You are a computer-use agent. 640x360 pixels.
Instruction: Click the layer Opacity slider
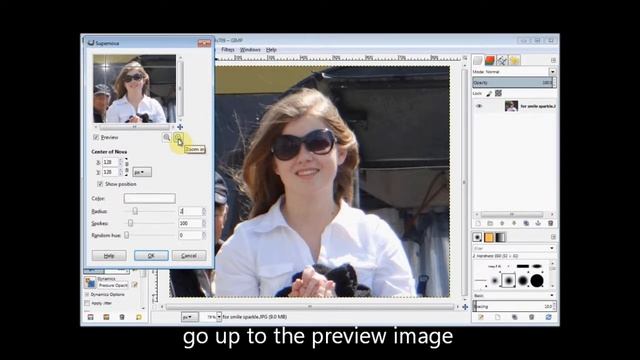pyautogui.click(x=514, y=82)
